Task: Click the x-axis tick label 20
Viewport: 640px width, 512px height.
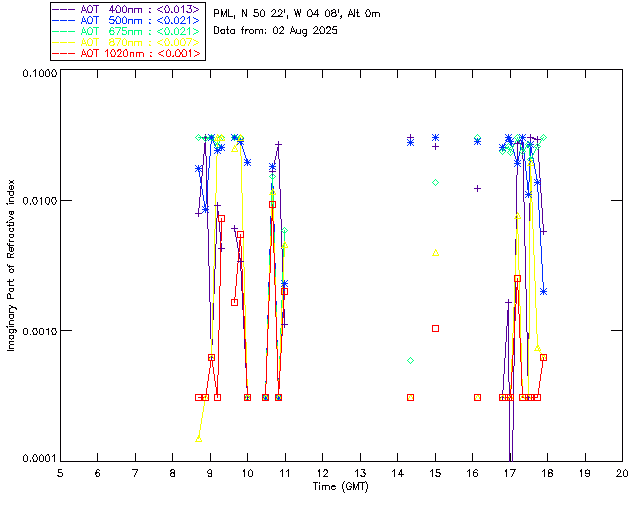Action: tap(622, 472)
